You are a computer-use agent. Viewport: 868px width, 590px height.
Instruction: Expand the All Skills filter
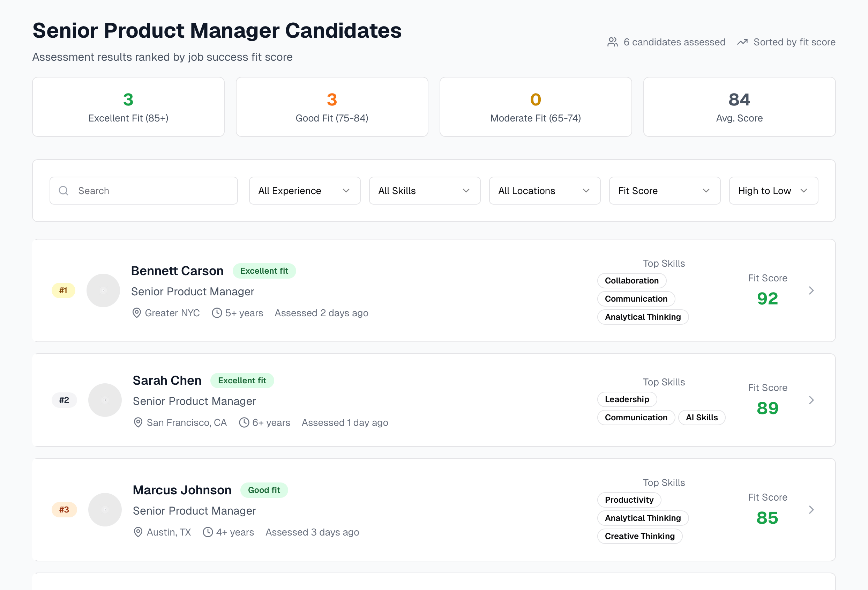[x=424, y=191]
